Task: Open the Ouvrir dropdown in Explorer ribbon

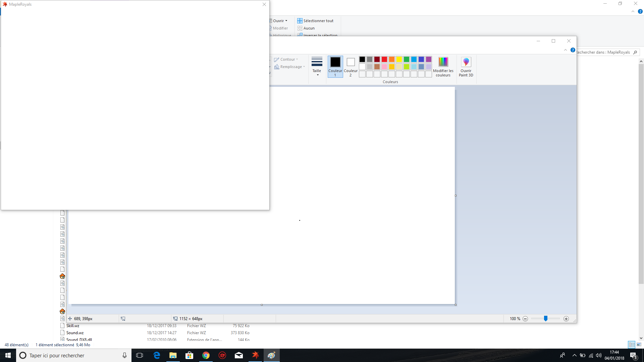Action: pyautogui.click(x=279, y=21)
